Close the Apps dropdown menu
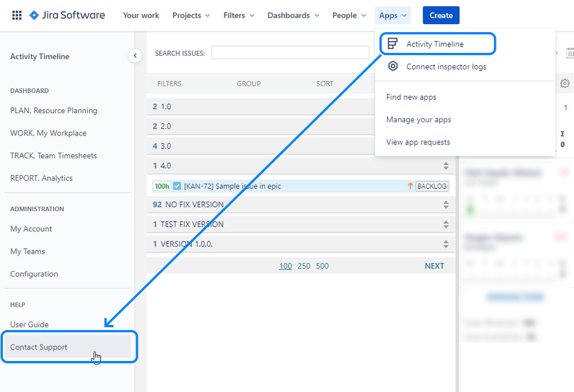574x392 pixels. click(x=393, y=15)
